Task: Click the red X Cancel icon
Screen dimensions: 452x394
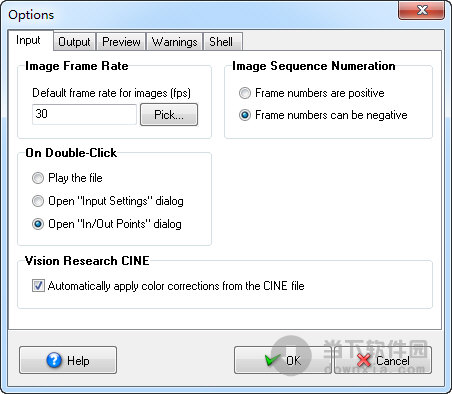Action: pos(364,360)
